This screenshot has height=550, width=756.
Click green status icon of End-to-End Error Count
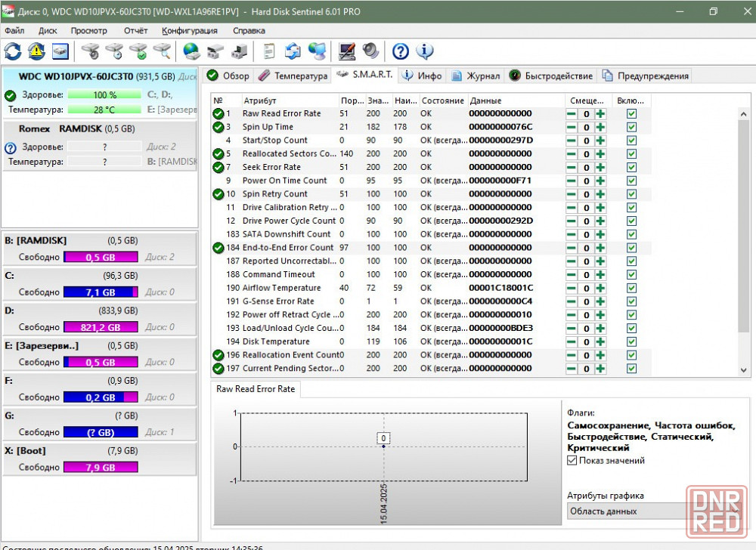pyautogui.click(x=218, y=248)
